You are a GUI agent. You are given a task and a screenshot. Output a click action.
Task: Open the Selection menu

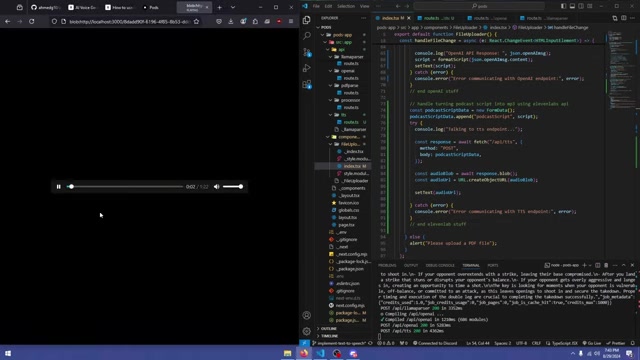(346, 6)
